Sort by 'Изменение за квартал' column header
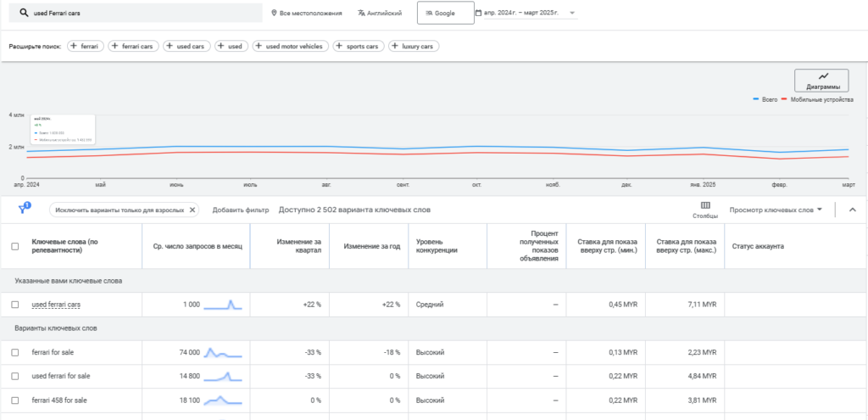868x420 pixels. click(298, 246)
